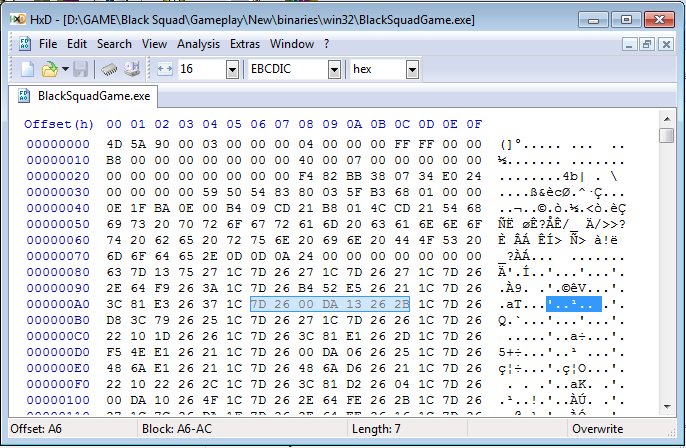The width and height of the screenshot is (686, 448).
Task: Minimize the inner document window
Action: pyautogui.click(x=629, y=44)
